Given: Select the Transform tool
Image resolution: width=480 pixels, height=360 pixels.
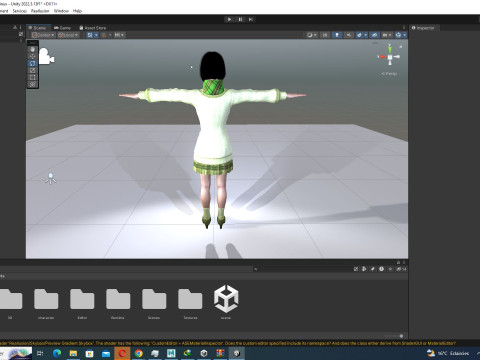Looking at the screenshot, I should 33,84.
